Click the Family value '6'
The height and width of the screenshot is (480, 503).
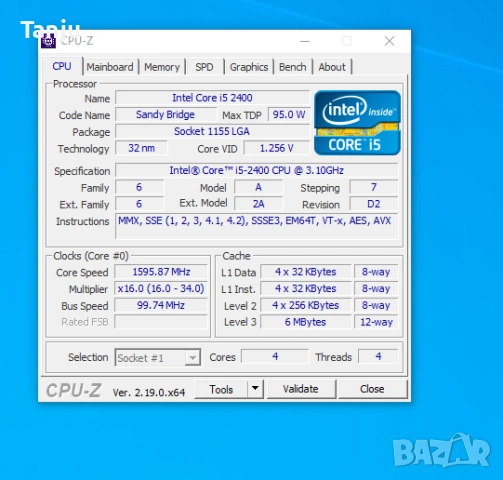click(x=139, y=187)
